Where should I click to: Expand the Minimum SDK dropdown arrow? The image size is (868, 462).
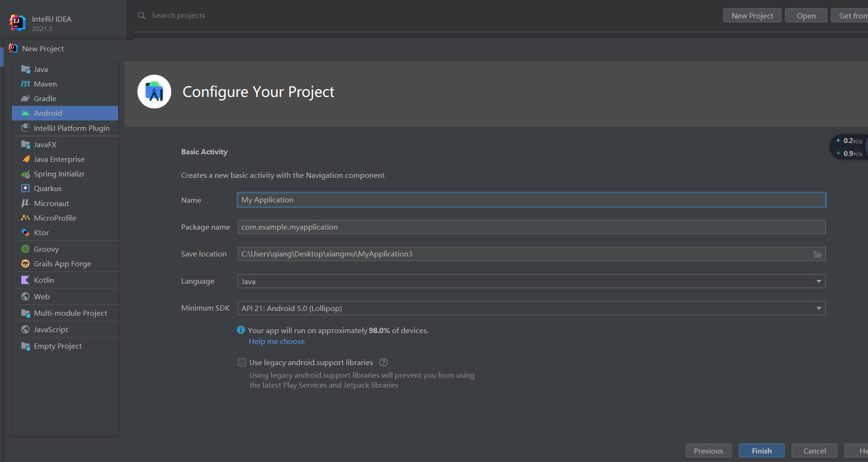click(x=819, y=309)
